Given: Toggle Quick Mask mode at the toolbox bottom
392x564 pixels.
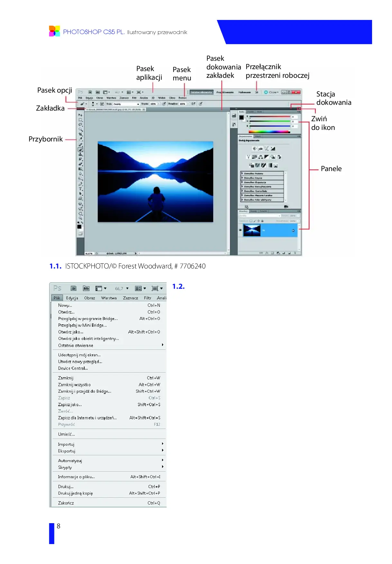Looking at the screenshot, I should click(x=80, y=234).
